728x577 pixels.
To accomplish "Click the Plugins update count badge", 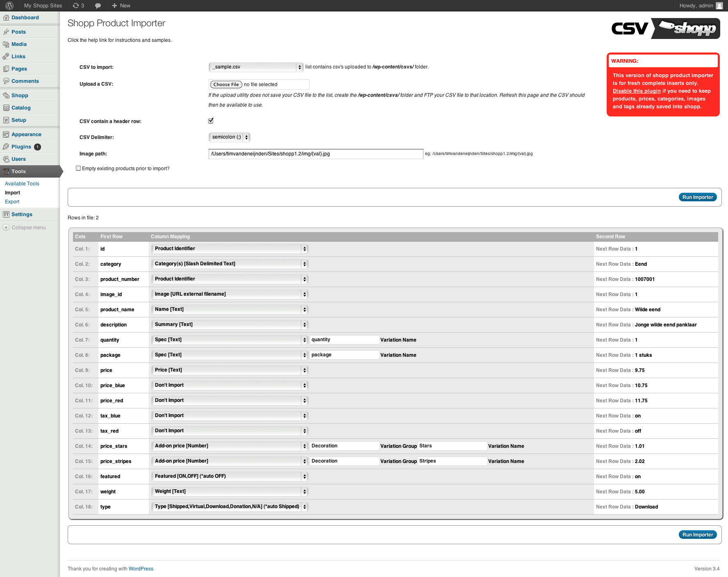I will pos(37,147).
